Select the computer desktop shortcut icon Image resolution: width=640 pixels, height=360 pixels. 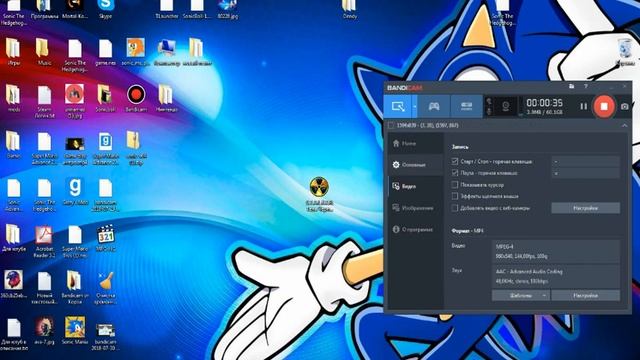point(167,52)
